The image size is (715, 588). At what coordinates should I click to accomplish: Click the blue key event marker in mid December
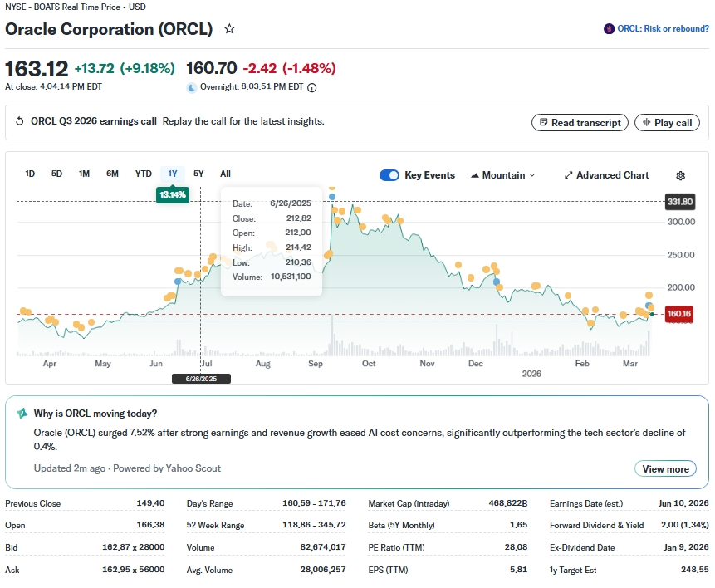pos(497,282)
